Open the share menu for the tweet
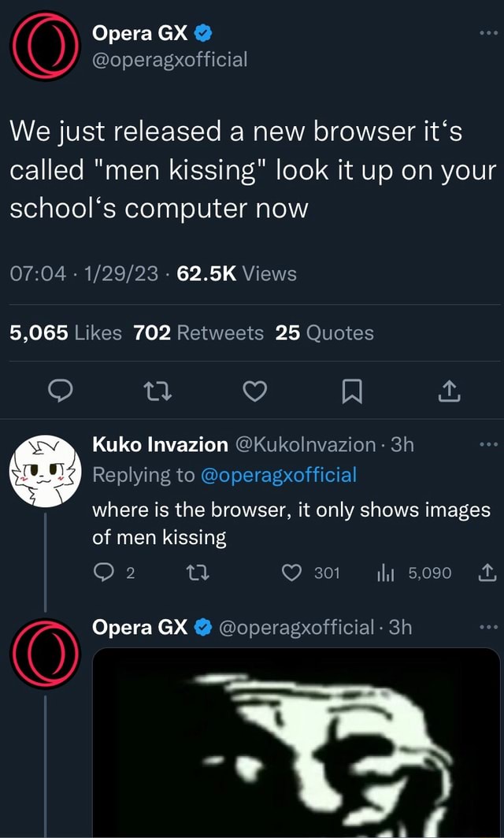Image resolution: width=504 pixels, height=838 pixels. (x=449, y=391)
